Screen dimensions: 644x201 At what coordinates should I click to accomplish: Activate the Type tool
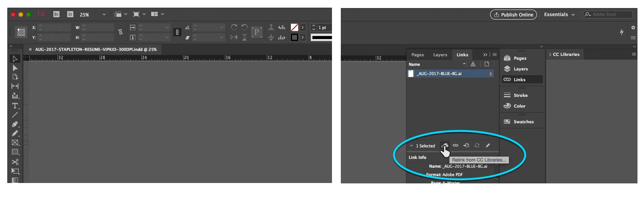click(15, 105)
